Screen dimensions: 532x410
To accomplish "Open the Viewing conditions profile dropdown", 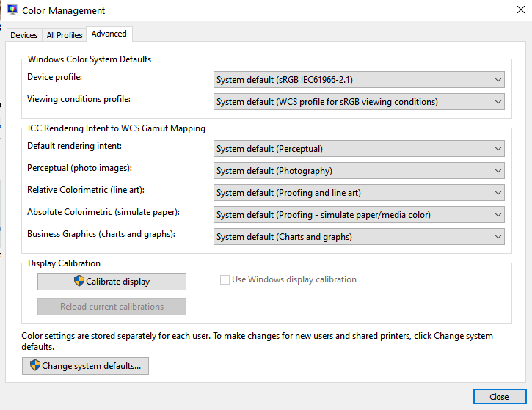I will click(359, 102).
